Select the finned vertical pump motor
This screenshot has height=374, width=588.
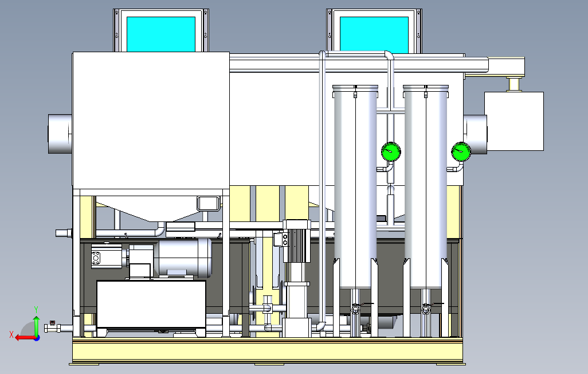pyautogui.click(x=297, y=241)
